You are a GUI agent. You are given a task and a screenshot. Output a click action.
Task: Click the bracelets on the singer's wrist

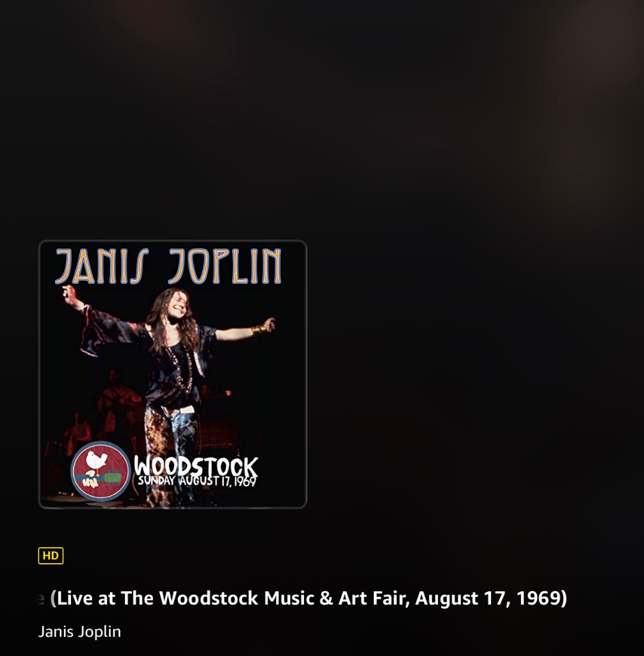pyautogui.click(x=259, y=330)
